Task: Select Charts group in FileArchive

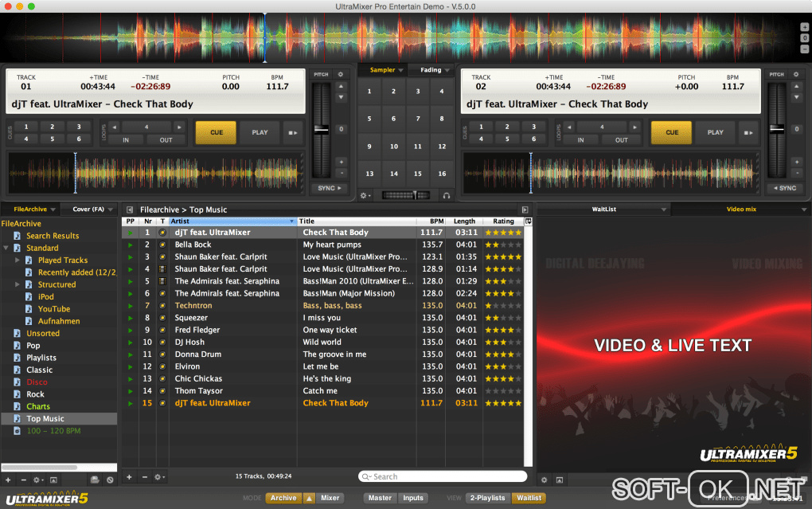Action: [x=38, y=406]
